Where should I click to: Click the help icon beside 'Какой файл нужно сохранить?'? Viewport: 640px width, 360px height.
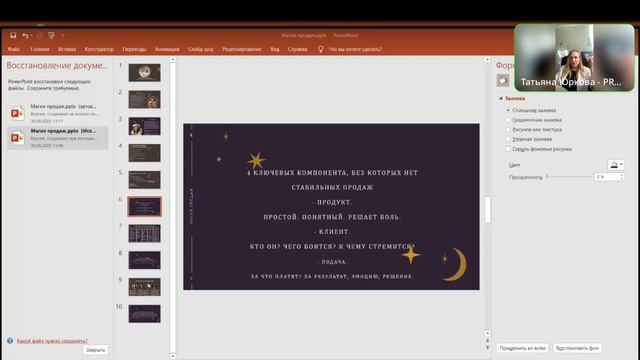point(10,340)
